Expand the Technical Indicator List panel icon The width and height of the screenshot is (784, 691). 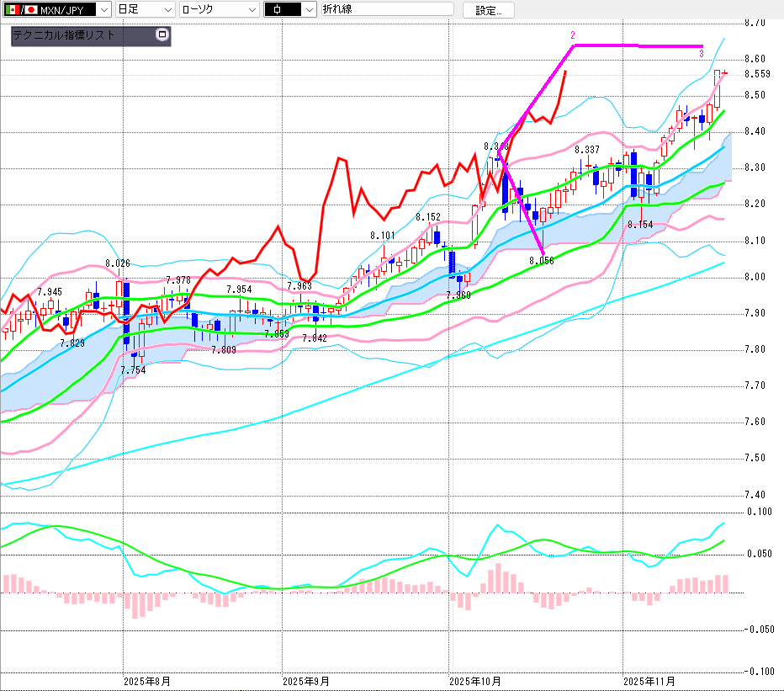162,35
